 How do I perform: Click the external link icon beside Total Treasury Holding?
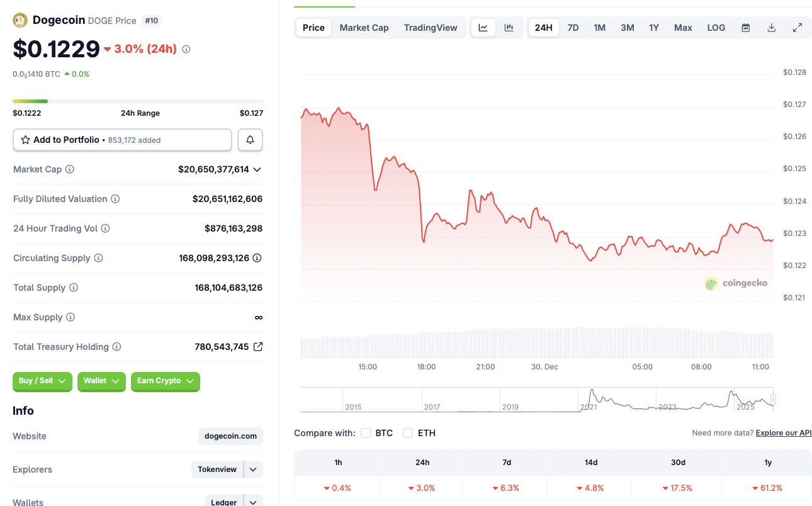258,346
